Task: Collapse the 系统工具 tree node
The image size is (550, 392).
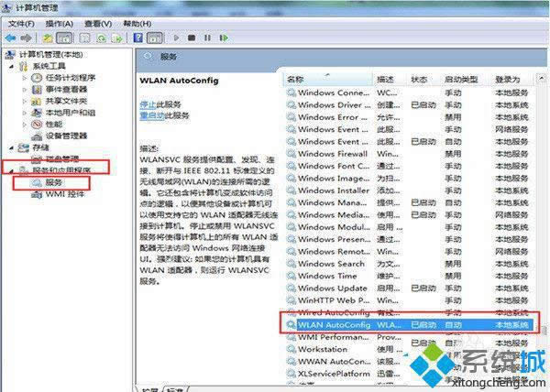Action: point(11,67)
